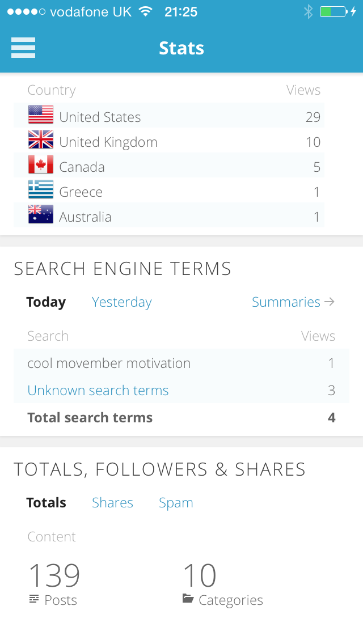Select the Totals tab
The width and height of the screenshot is (363, 644).
click(46, 503)
